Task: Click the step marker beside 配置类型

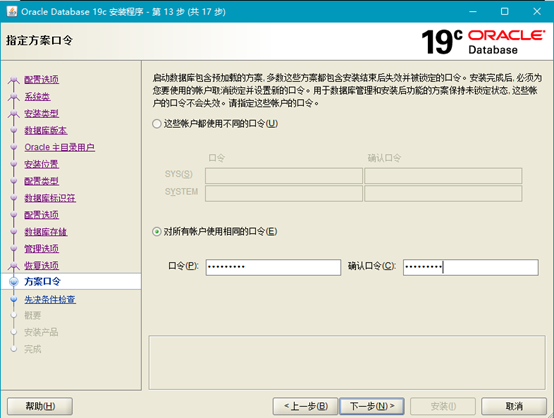Action: (x=14, y=181)
